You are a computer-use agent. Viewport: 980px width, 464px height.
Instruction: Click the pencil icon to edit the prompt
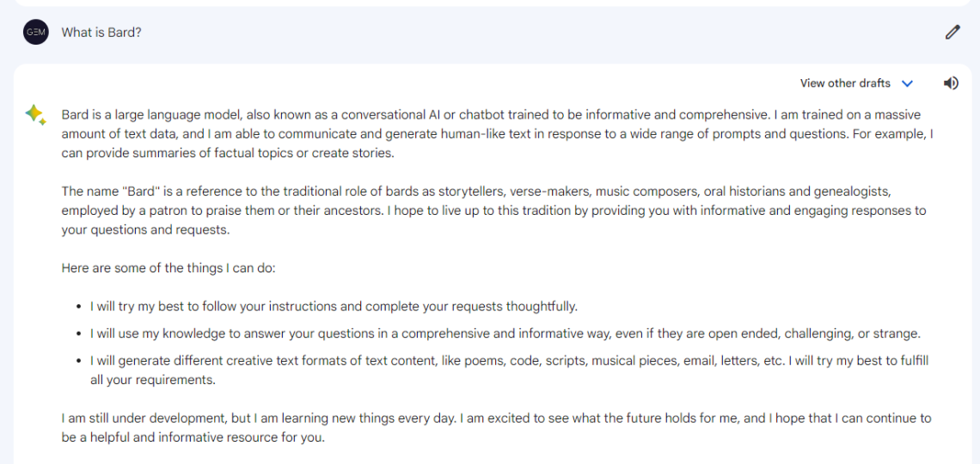pos(952,33)
